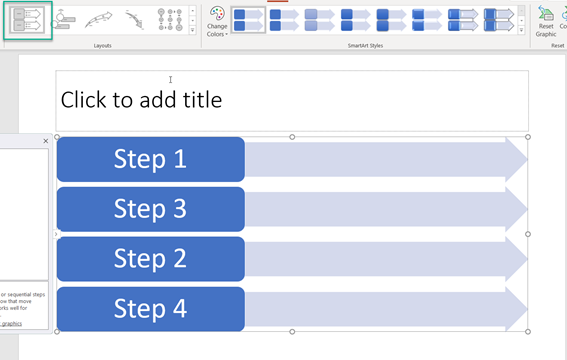The width and height of the screenshot is (567, 360).
Task: Select the Step 3 blue box
Action: click(x=151, y=209)
